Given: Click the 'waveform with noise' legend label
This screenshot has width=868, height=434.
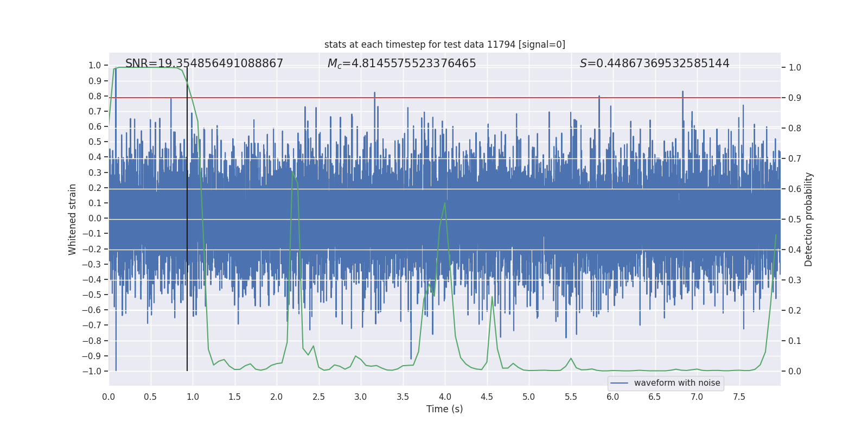Looking at the screenshot, I should 676,383.
